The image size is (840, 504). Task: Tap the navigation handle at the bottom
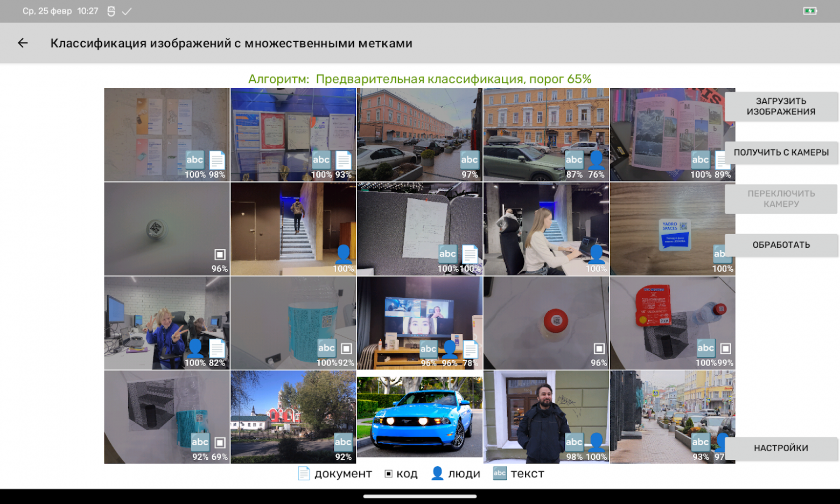pos(420,496)
